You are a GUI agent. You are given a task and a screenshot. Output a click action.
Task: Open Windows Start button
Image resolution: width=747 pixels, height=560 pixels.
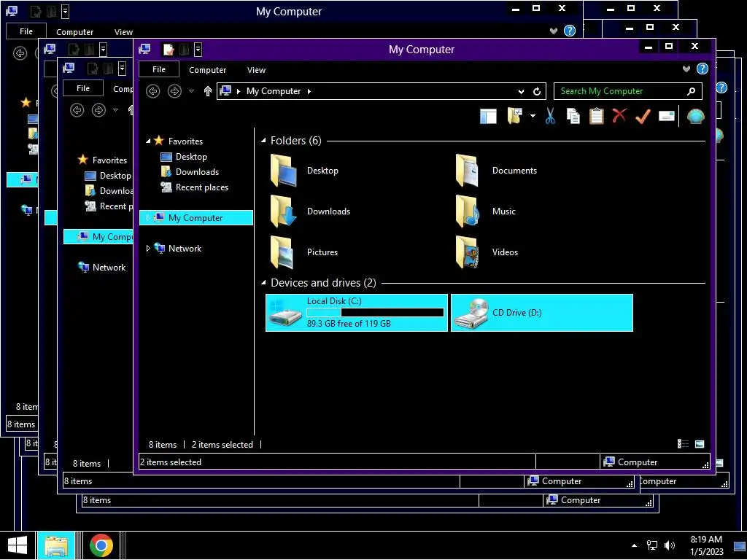tap(18, 545)
